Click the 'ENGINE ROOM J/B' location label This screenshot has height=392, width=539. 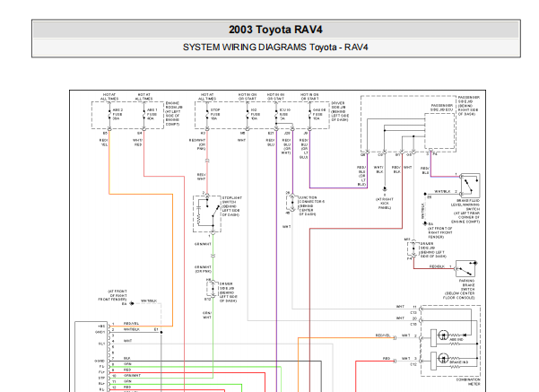click(174, 113)
